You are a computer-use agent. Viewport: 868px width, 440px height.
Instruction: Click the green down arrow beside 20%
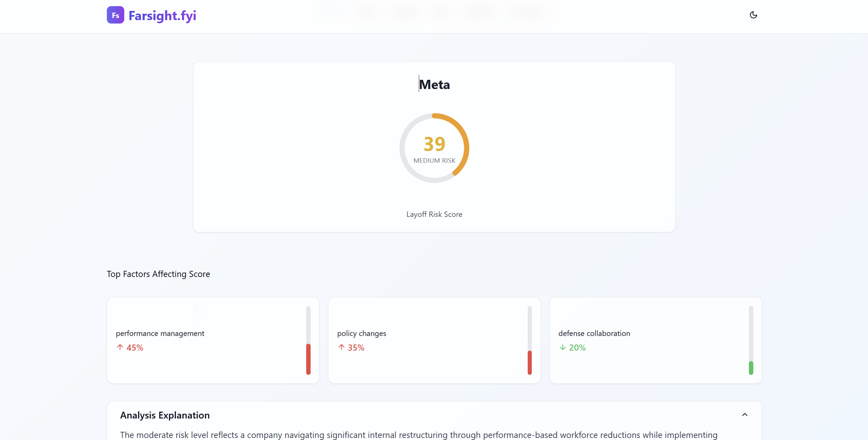(x=563, y=347)
